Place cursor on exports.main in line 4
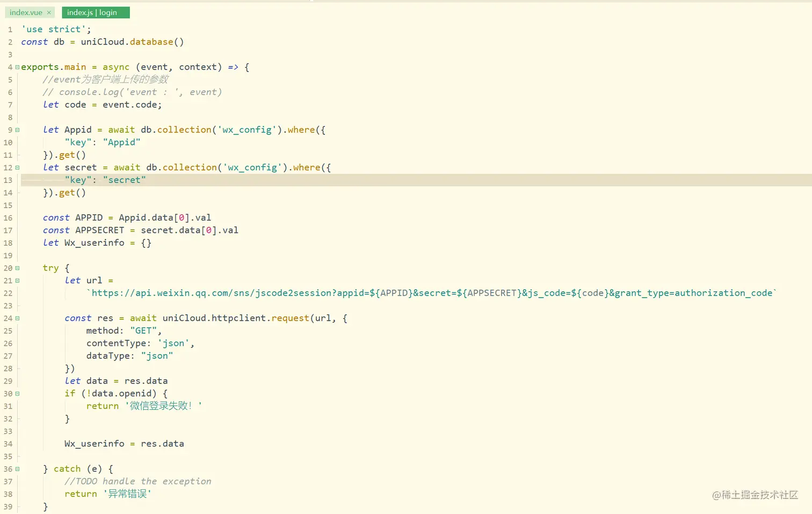812x514 pixels. click(54, 67)
